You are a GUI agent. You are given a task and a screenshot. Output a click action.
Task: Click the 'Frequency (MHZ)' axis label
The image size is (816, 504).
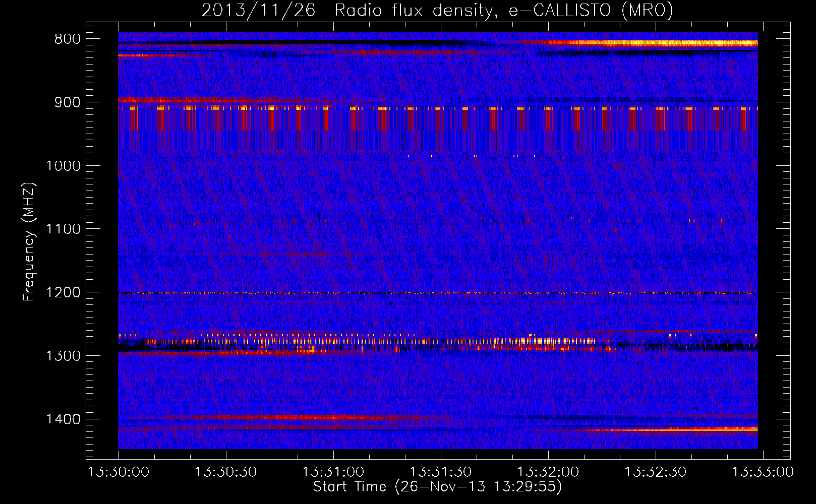pos(29,242)
